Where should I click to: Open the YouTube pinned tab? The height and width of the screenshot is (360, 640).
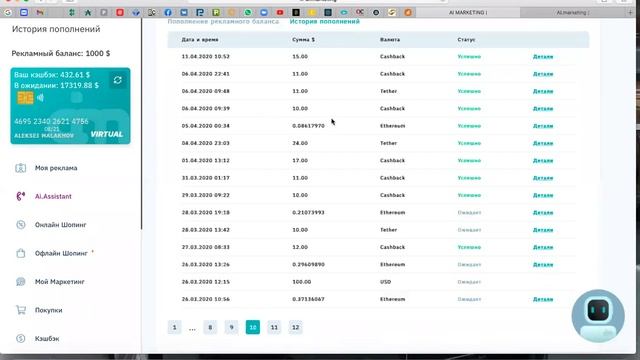pyautogui.click(x=280, y=13)
